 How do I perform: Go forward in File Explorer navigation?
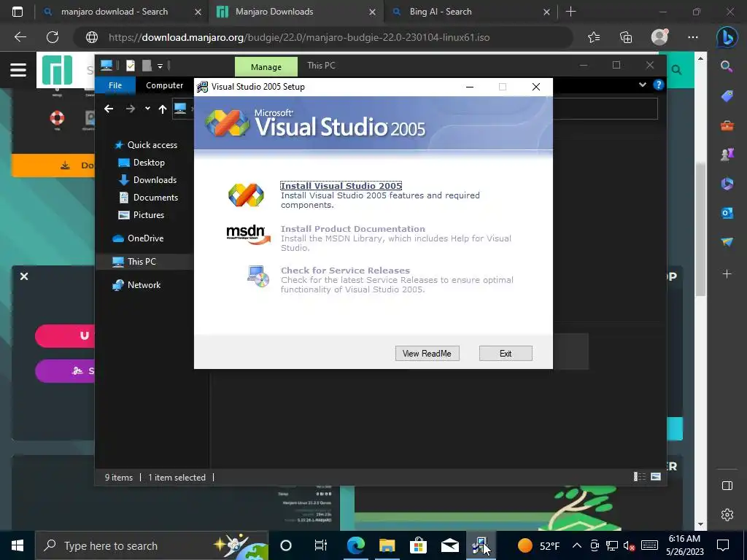(x=130, y=109)
